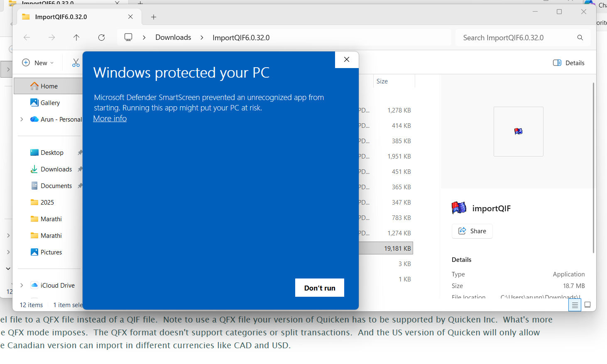This screenshot has height=364, width=607.
Task: Select the file row sized 1,274 KB
Action: pyautogui.click(x=386, y=233)
